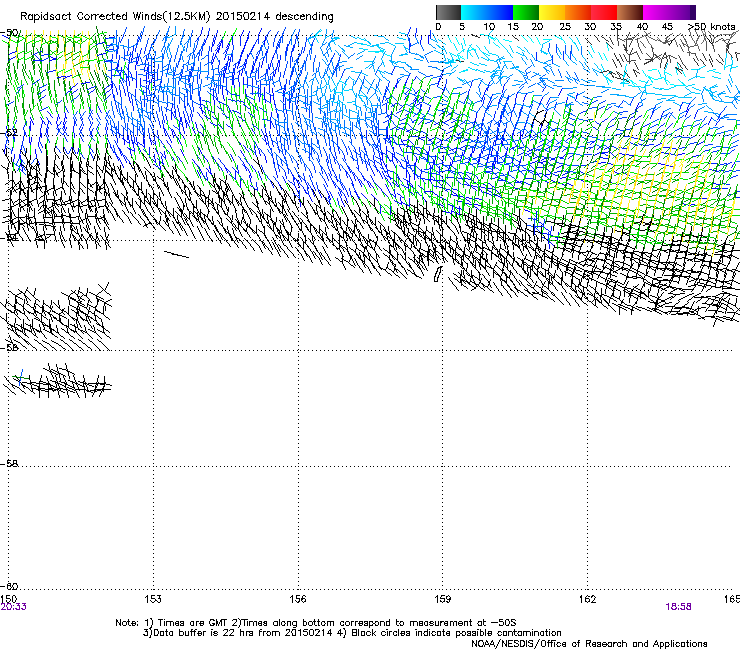740x650 pixels.
Task: Click the latitude label -58
Action: (x=9, y=464)
